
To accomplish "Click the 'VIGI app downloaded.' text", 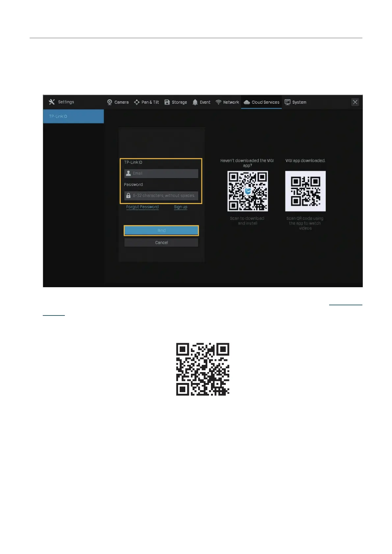I will (305, 161).
